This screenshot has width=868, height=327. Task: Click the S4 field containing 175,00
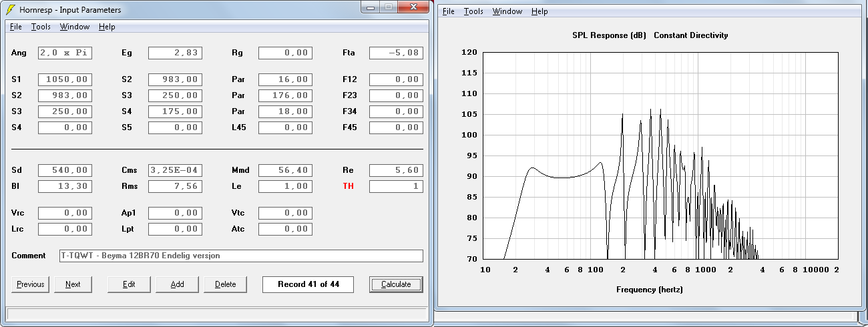pyautogui.click(x=175, y=111)
